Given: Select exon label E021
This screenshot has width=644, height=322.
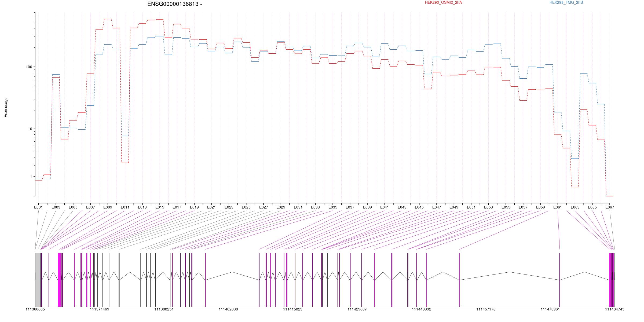Looking at the screenshot, I should [211, 207].
